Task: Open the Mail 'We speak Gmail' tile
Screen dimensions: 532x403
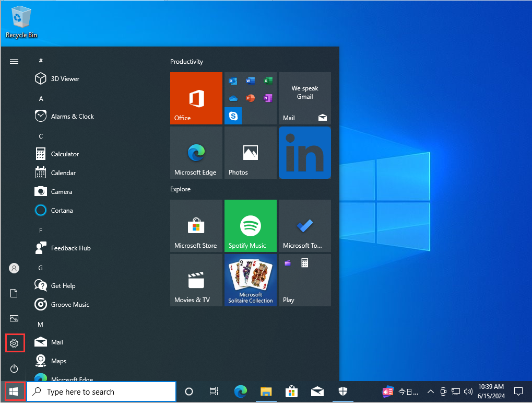Action: click(x=305, y=98)
